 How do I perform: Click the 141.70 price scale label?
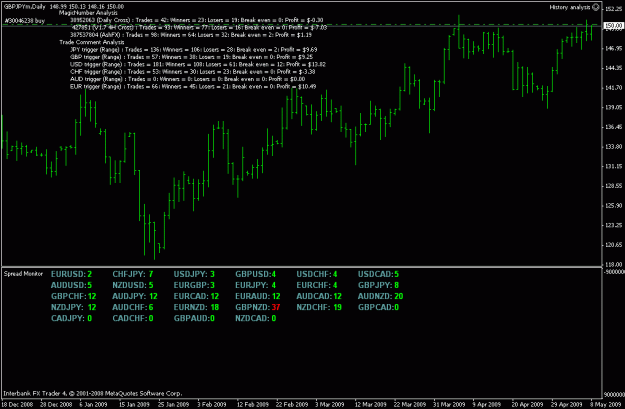tap(613, 88)
